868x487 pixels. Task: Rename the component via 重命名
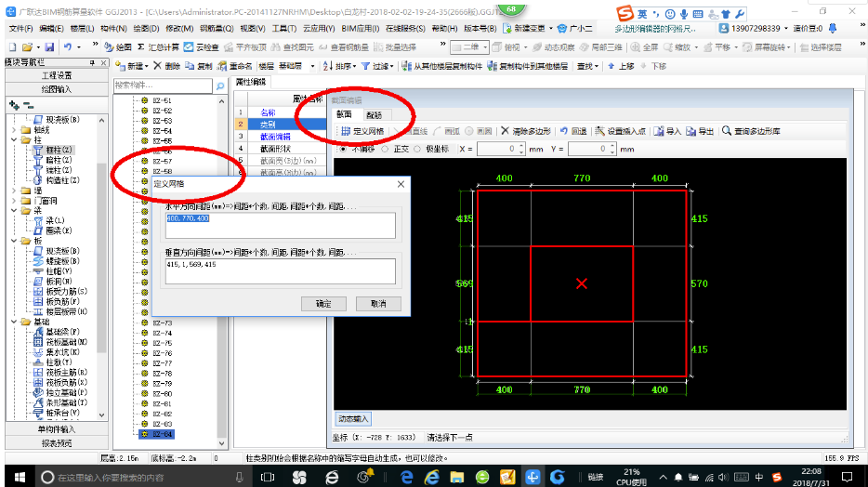click(x=235, y=66)
